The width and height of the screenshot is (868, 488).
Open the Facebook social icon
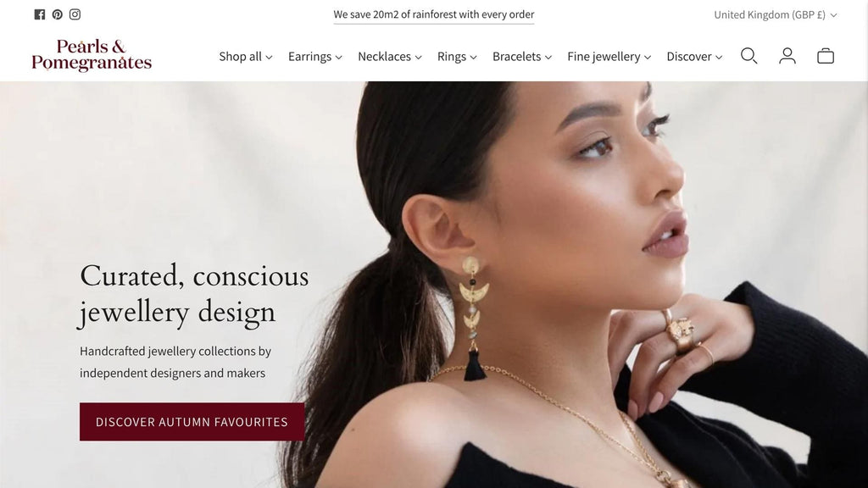tap(39, 14)
